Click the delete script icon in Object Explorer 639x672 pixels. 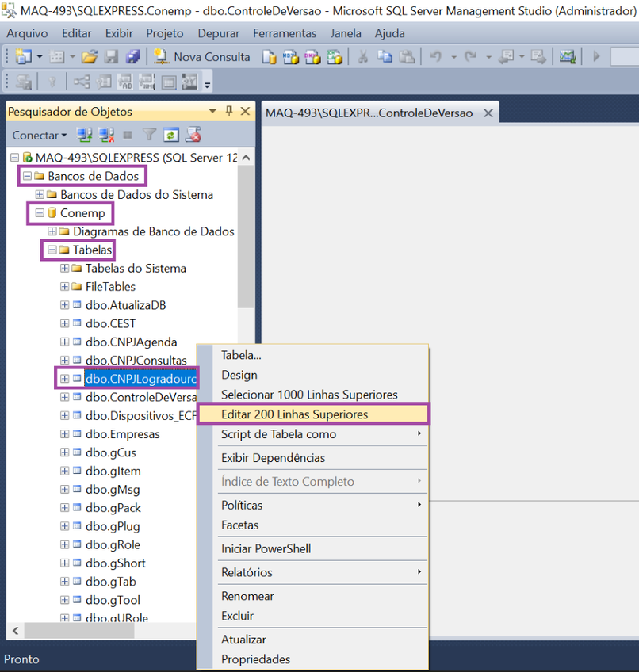[193, 136]
